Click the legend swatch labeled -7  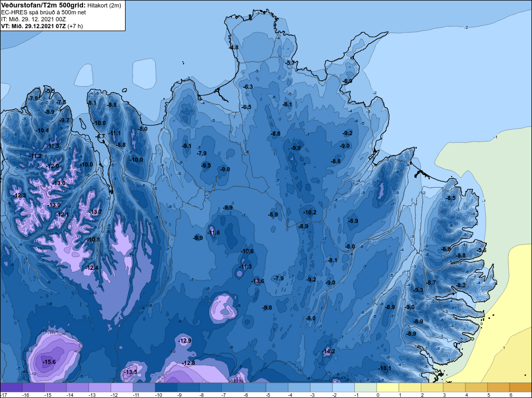click(x=233, y=388)
